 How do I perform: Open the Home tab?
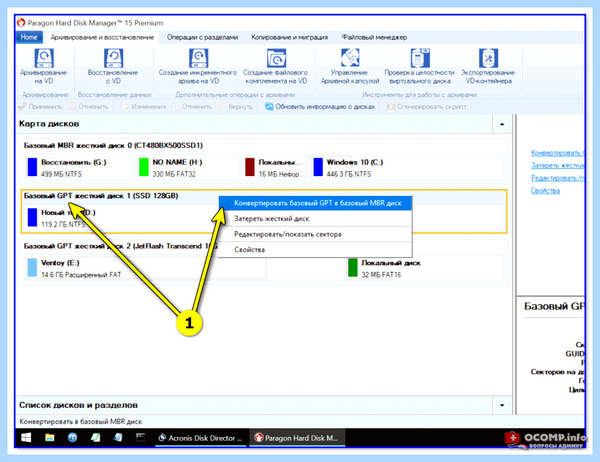click(29, 37)
